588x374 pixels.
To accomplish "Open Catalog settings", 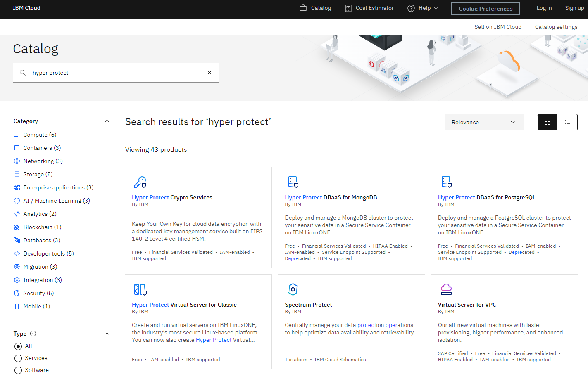I will 556,27.
